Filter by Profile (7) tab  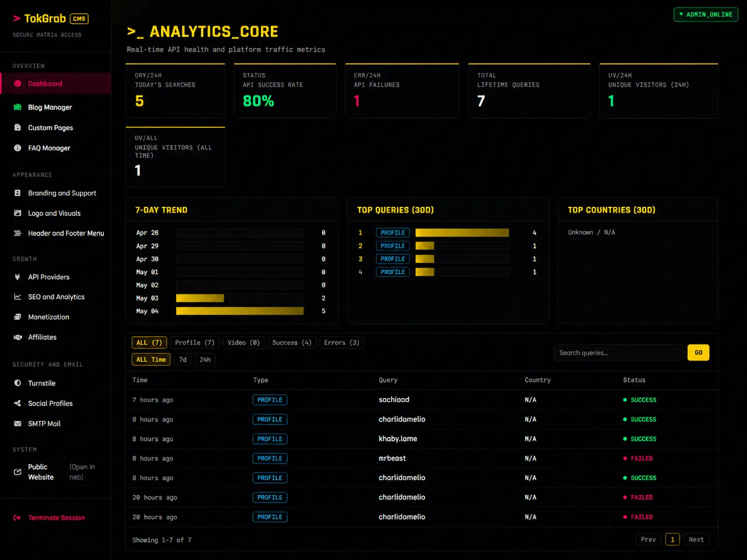click(x=194, y=342)
